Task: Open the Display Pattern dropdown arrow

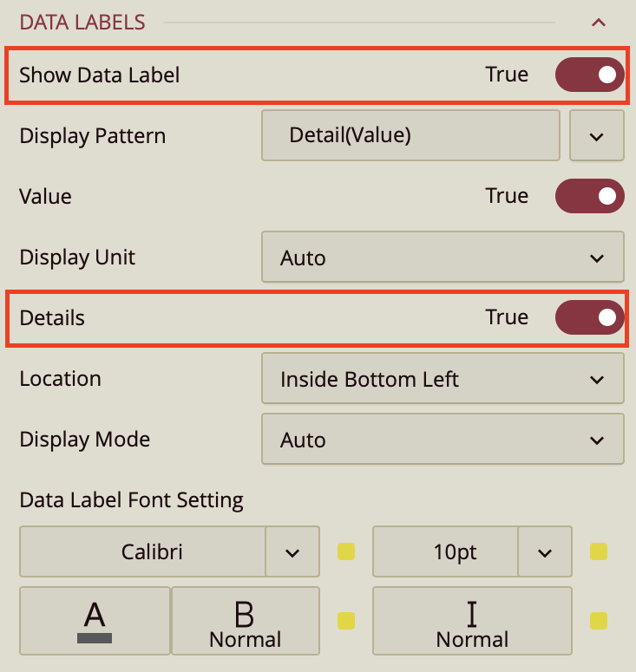Action: [x=596, y=136]
